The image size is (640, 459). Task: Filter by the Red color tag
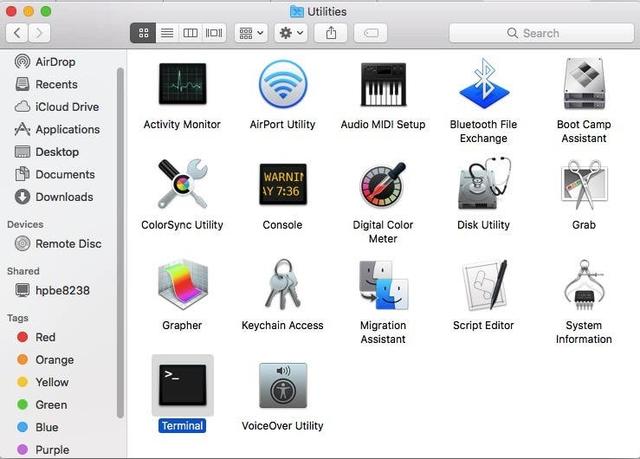click(45, 337)
